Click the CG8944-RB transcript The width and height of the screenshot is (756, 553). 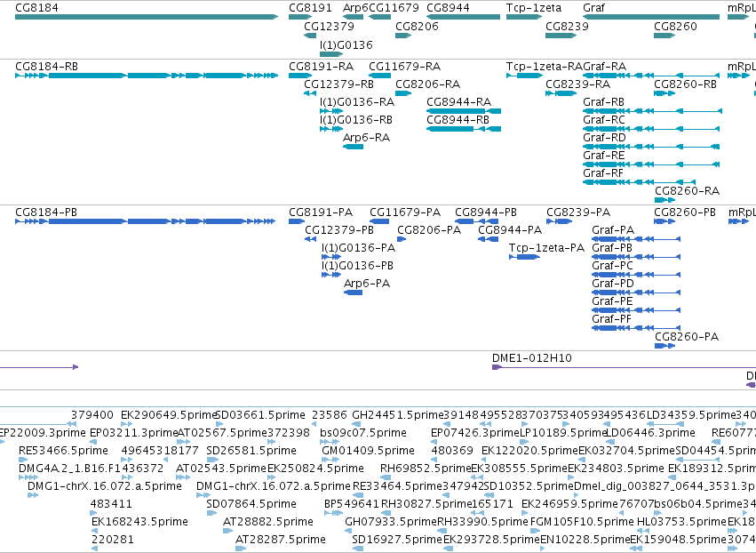[x=464, y=129]
